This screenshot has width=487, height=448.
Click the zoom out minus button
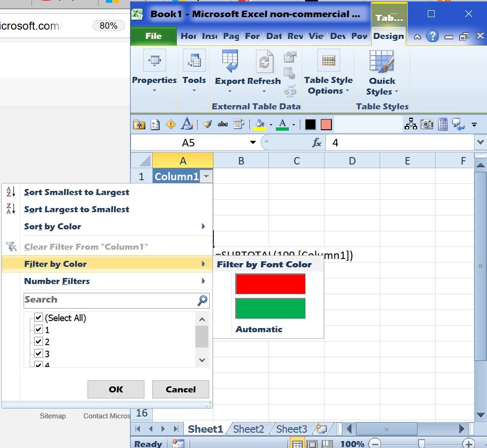coord(375,444)
